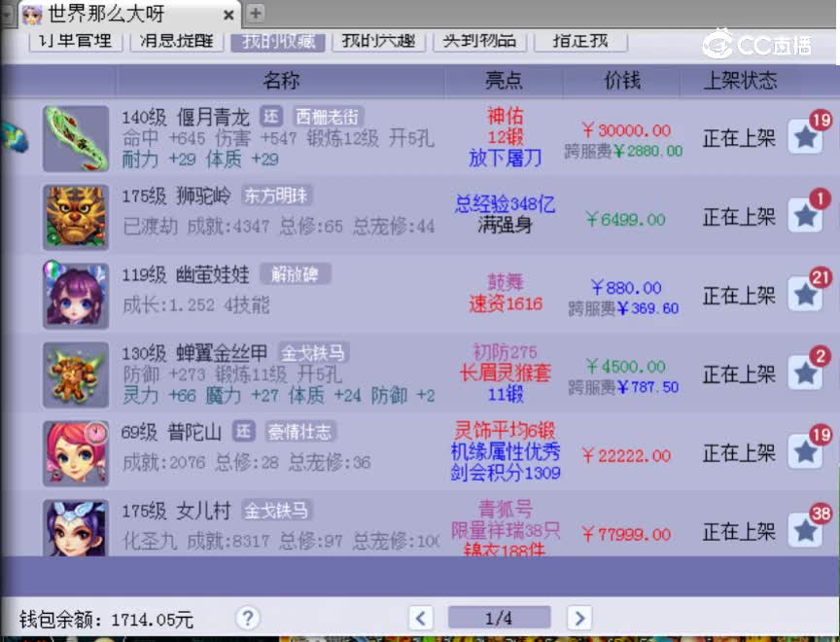Click the 蝉翼金丝甲 armor icon
The image size is (840, 642).
point(76,374)
